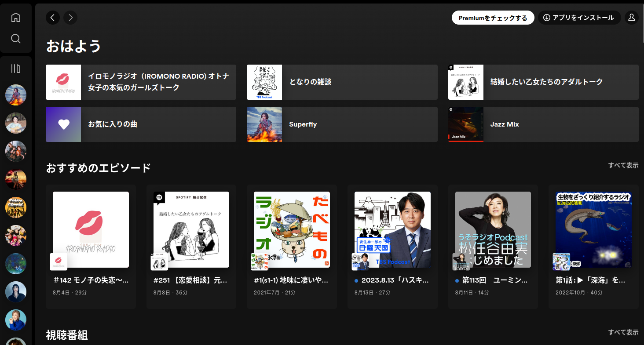Open sixth sidebar library item (colorful group)

click(16, 236)
